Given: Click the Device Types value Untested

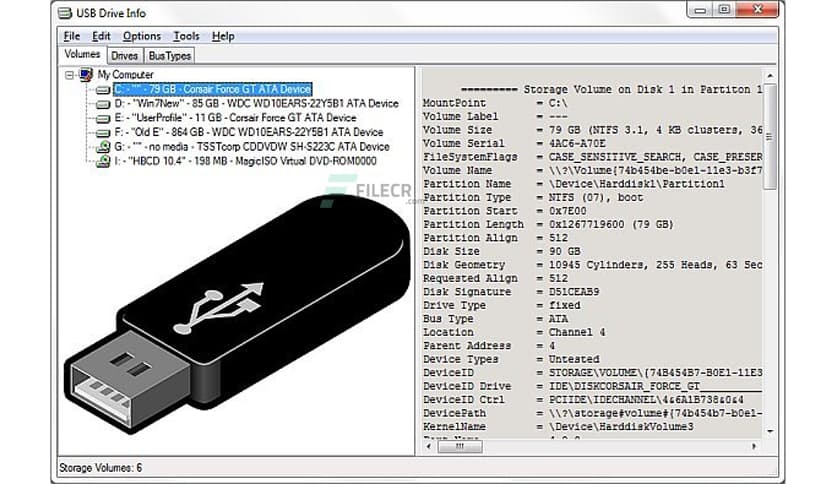Looking at the screenshot, I should pos(574,359).
